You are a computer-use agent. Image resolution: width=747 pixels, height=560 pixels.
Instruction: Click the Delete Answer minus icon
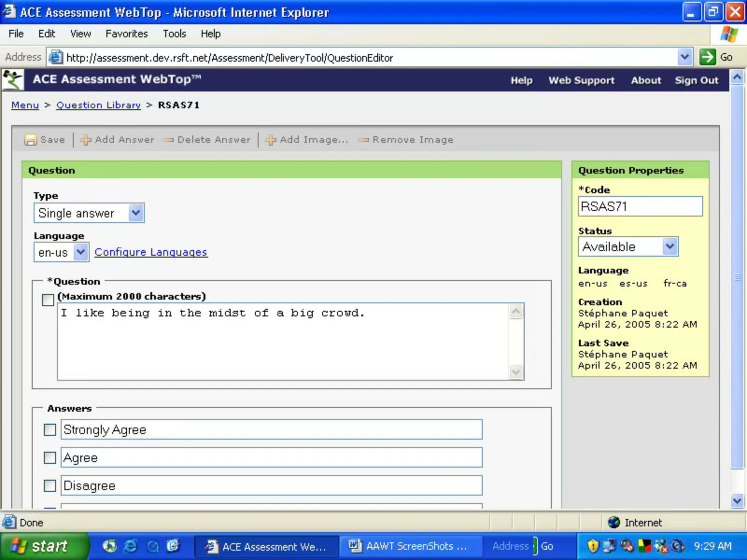coord(169,140)
